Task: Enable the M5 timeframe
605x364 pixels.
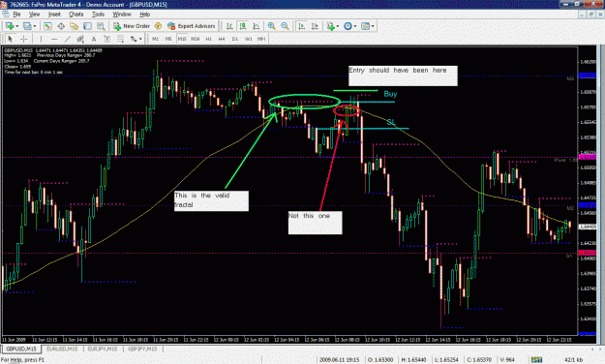Action: (x=168, y=39)
